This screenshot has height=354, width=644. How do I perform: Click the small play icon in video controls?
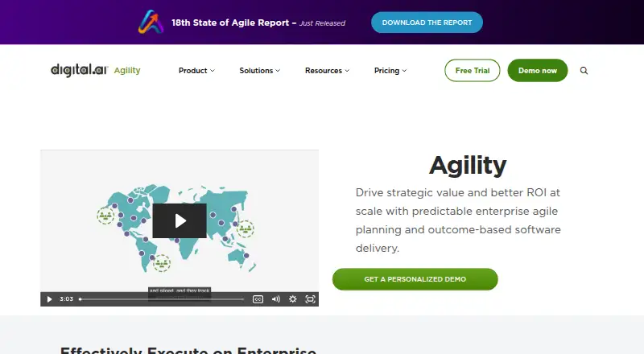(49, 299)
